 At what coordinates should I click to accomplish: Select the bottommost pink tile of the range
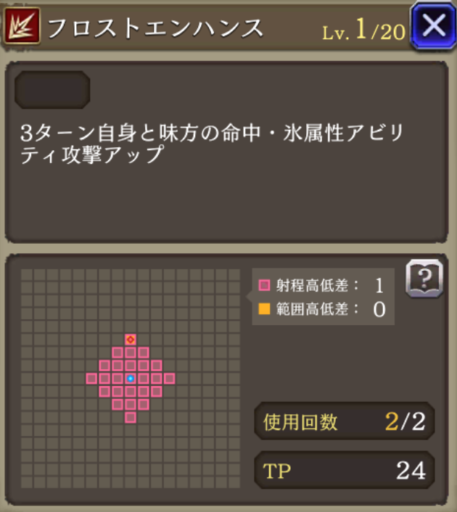click(x=130, y=417)
